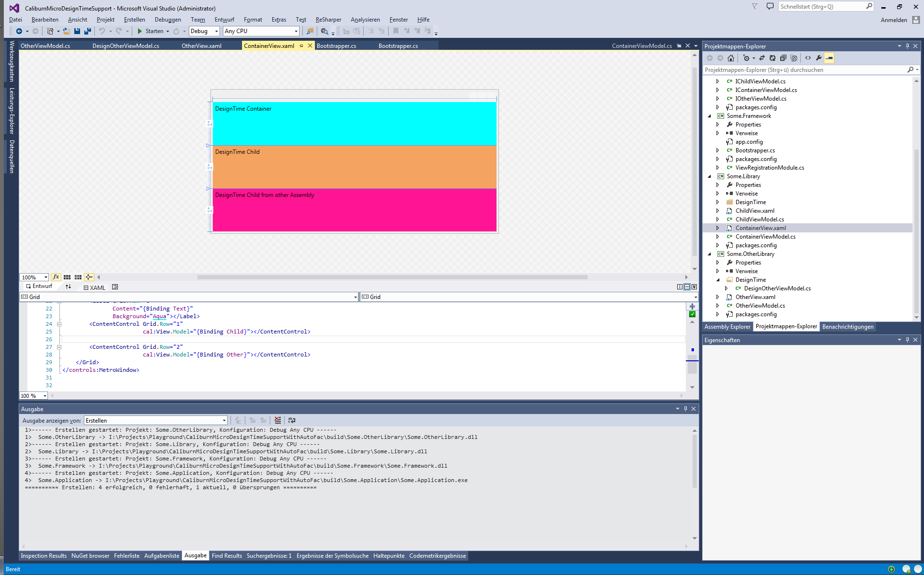Viewport: 924px width, 575px height.
Task: Click the Show All Files icon in Projektmappen-Explorer
Action: pos(794,58)
